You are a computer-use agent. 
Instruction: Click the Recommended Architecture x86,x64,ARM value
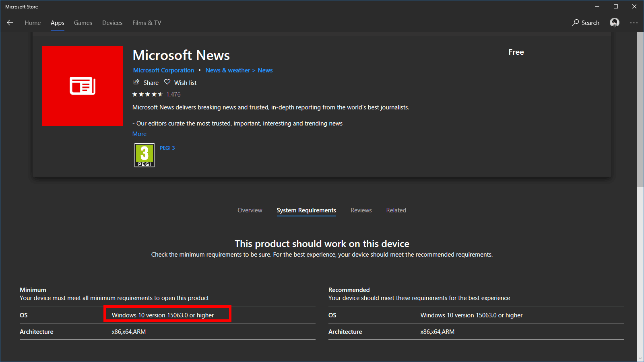tap(438, 332)
